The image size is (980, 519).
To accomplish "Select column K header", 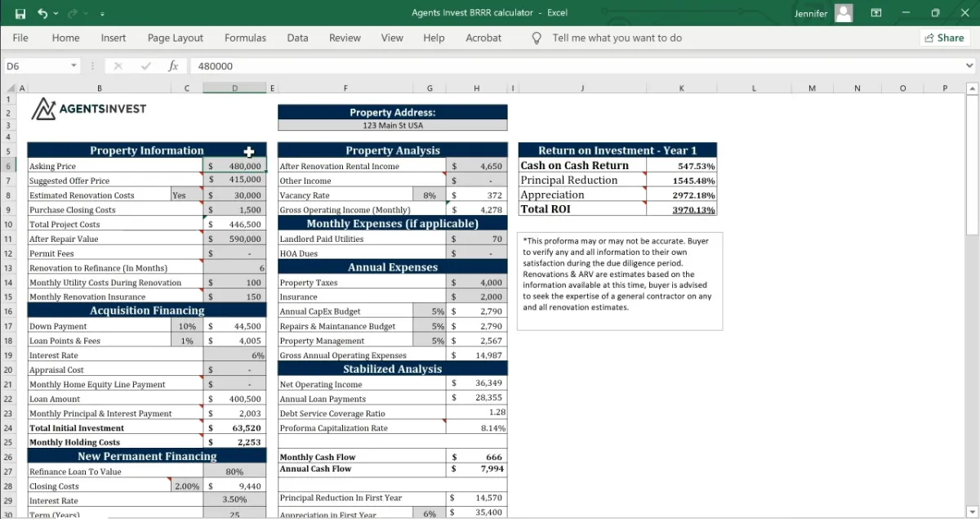I will (x=682, y=88).
